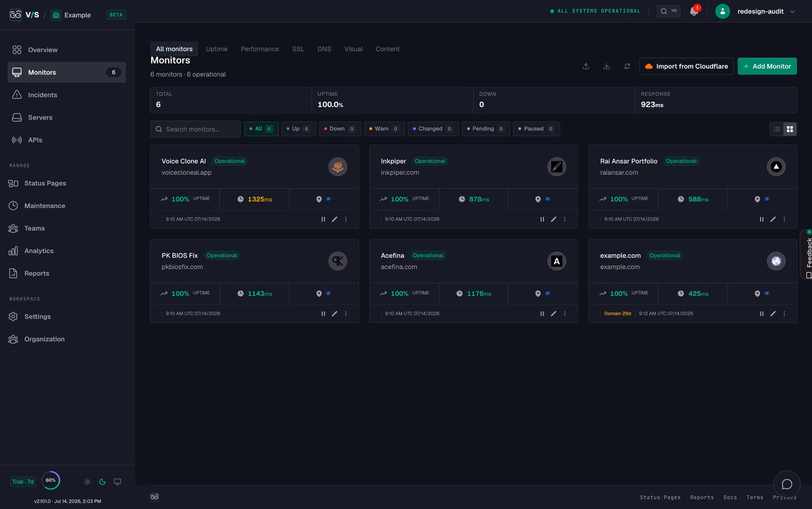The height and width of the screenshot is (509, 812).
Task: Open the notifications bell
Action: tap(694, 11)
